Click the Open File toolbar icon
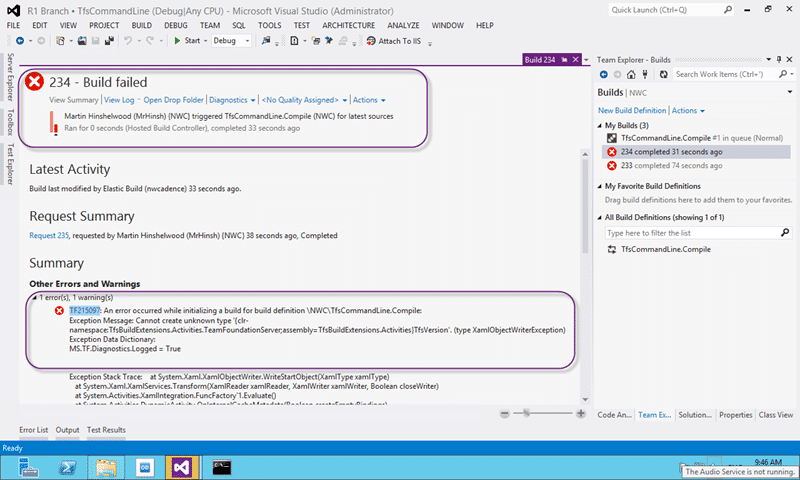The height and width of the screenshot is (480, 800). pos(82,41)
